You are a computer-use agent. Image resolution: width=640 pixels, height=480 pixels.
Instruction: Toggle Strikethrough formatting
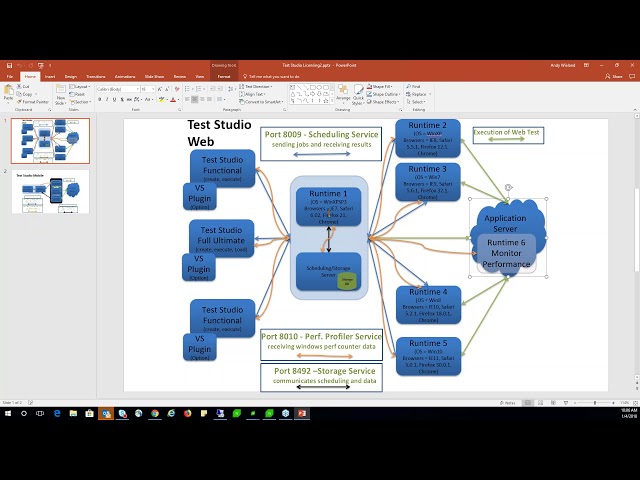129,100
